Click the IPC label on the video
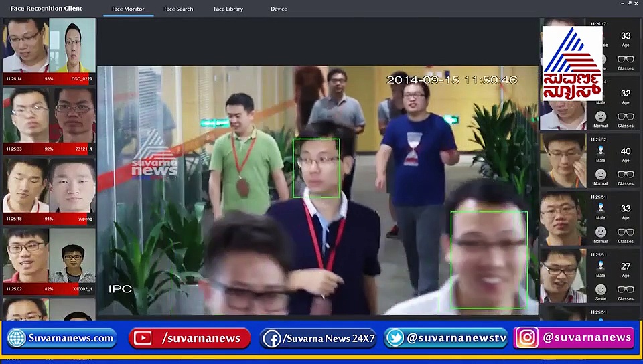 click(120, 288)
